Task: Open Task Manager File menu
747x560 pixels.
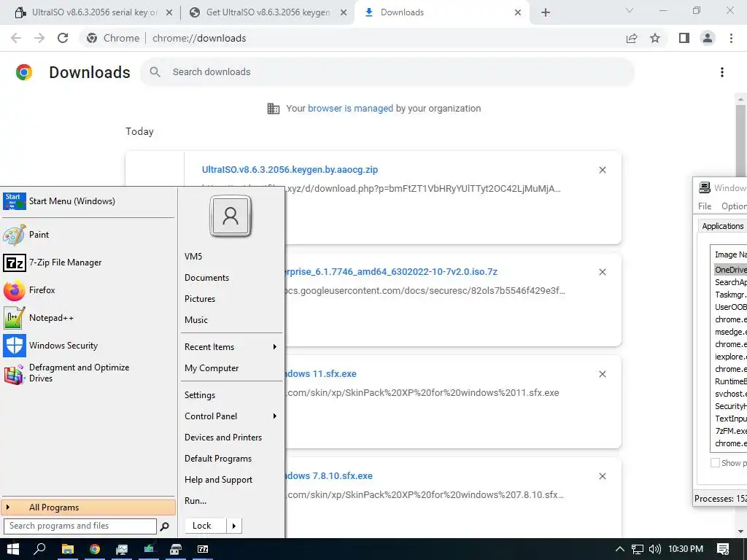Action: coord(705,206)
